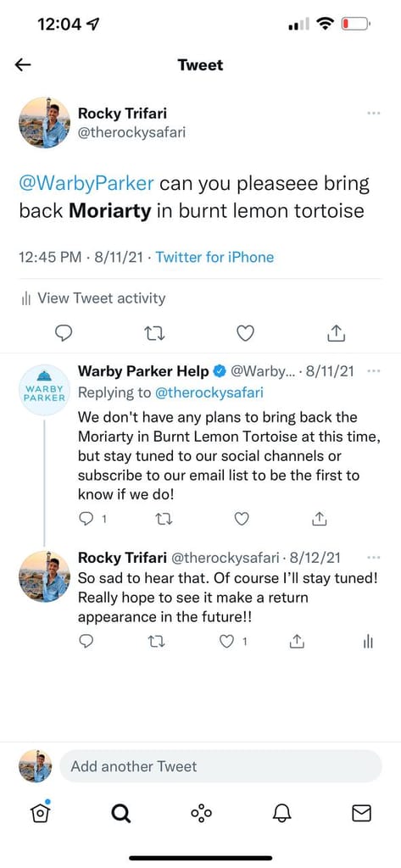Open the Notifications bell tab

[281, 813]
